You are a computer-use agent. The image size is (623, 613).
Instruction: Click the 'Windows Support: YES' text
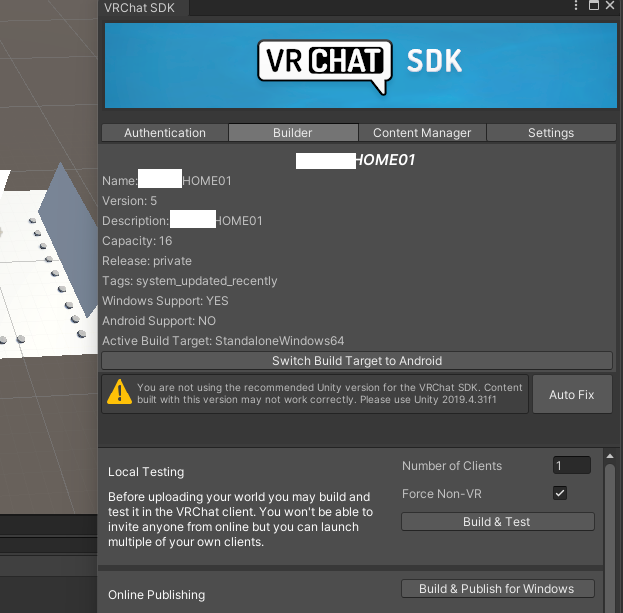(x=165, y=301)
